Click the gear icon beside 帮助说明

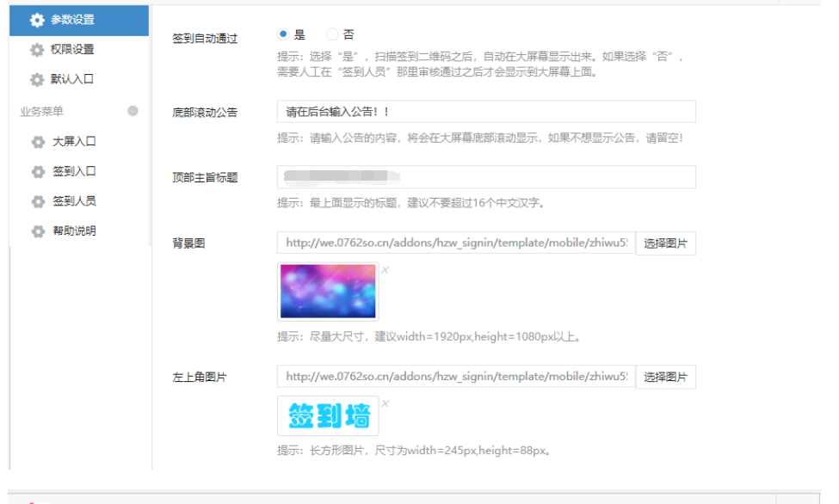[x=37, y=230]
